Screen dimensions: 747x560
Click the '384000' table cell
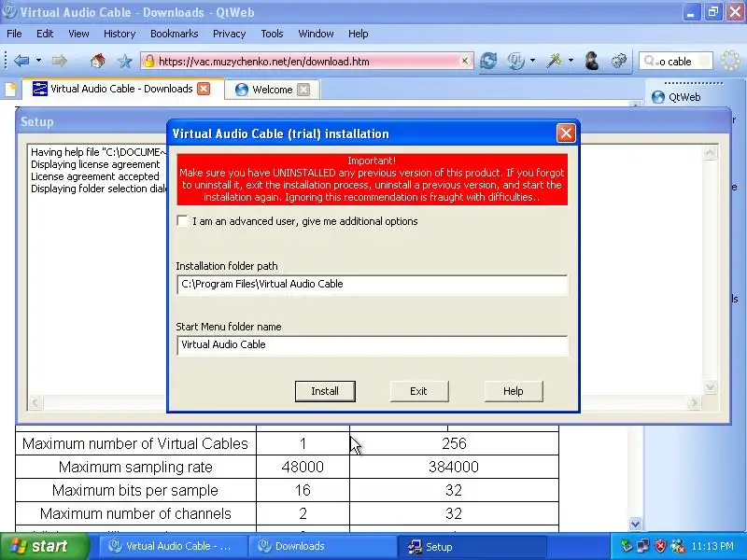pyautogui.click(x=454, y=467)
